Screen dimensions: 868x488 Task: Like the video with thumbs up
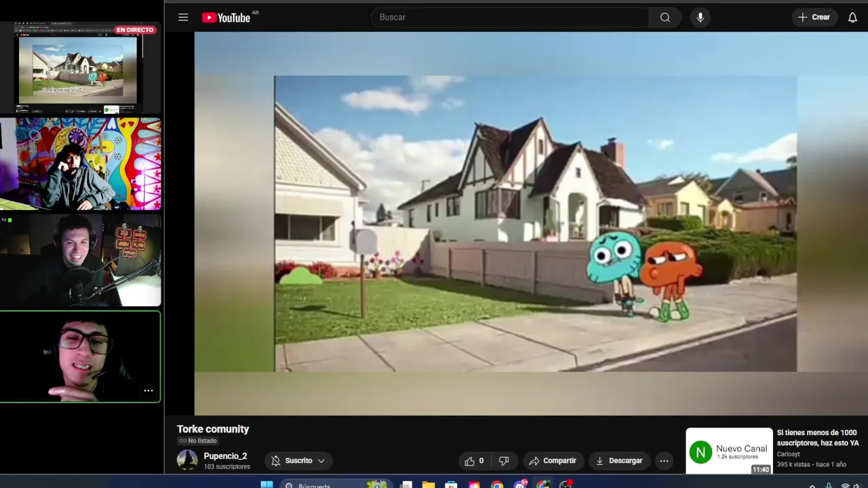[x=474, y=461]
